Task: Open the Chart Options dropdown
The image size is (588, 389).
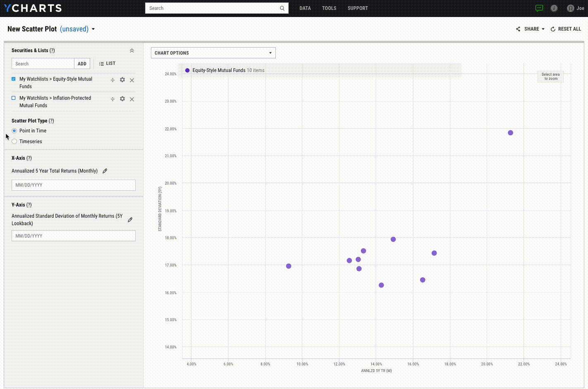Action: [x=213, y=53]
